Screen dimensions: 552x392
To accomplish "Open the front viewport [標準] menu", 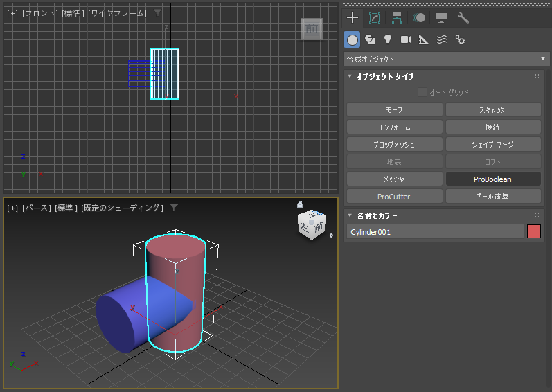I will (73, 13).
